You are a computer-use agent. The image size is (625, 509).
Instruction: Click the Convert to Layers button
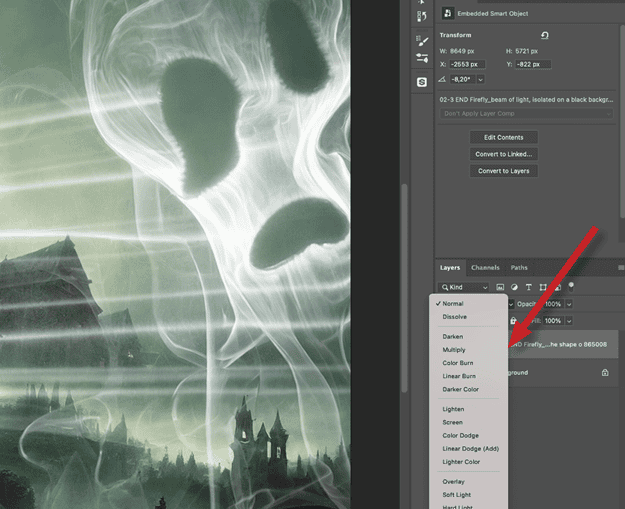pos(504,171)
